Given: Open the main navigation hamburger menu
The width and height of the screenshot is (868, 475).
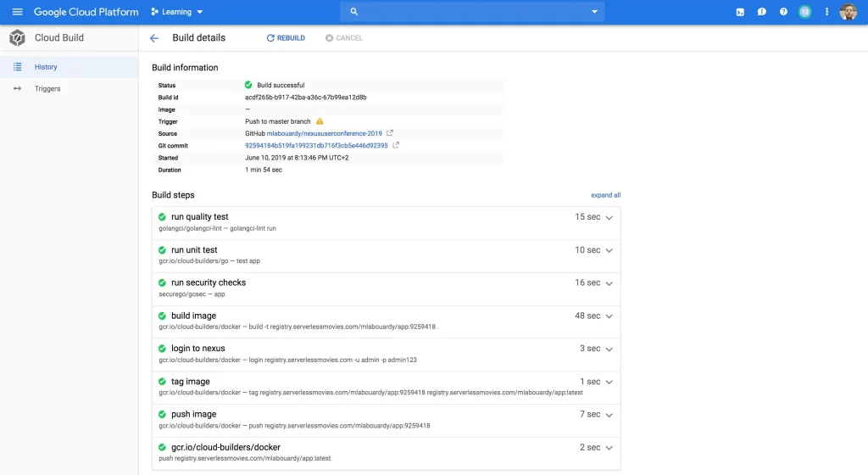Looking at the screenshot, I should click(17, 12).
